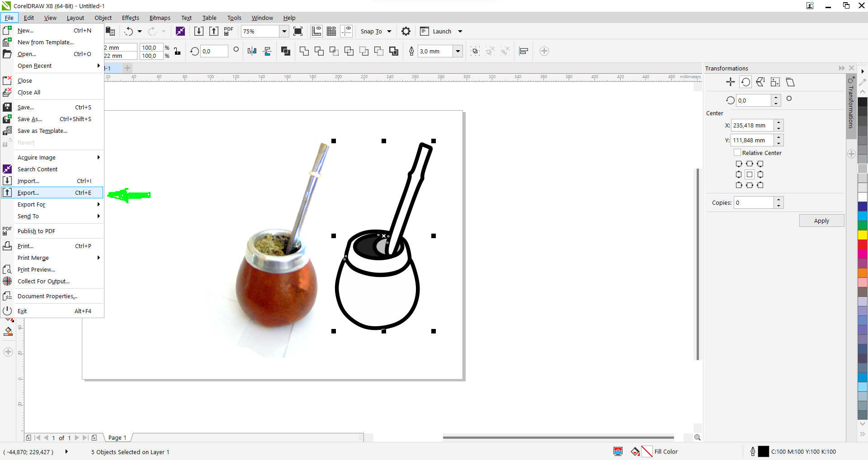Open the Options gear icon
The image size is (868, 460).
[x=406, y=31]
